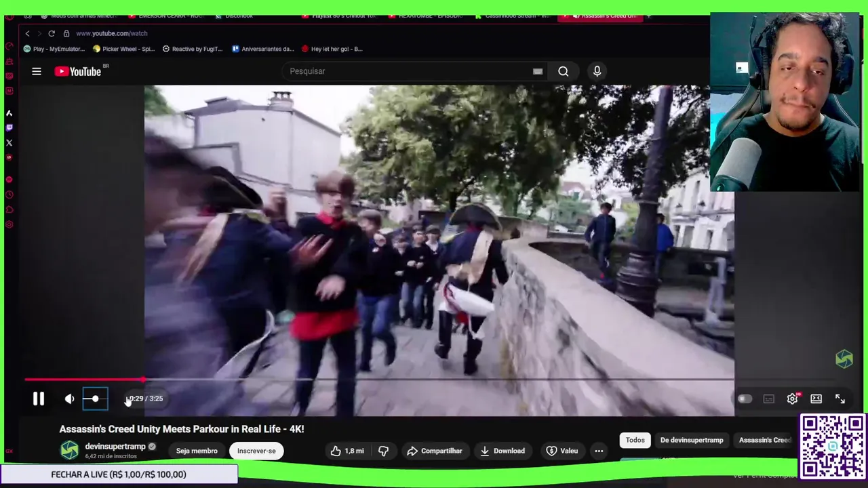The height and width of the screenshot is (488, 868).
Task: Open the Play - MyEmulator bookmark
Action: point(54,49)
